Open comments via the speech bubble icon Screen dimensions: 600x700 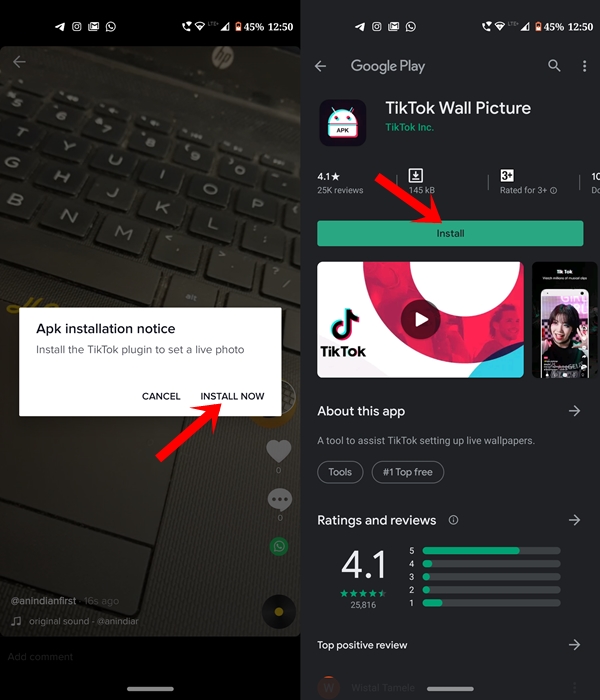pos(279,500)
